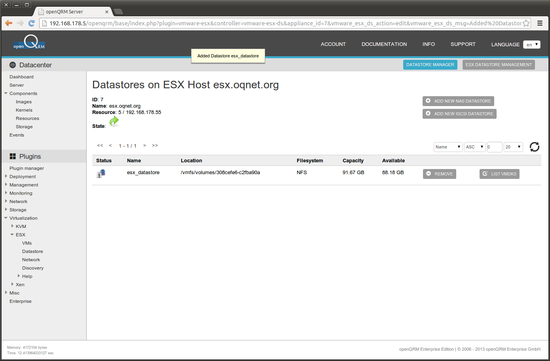The width and height of the screenshot is (550, 361).
Task: Open Kernels under Components
Action: tap(24, 110)
